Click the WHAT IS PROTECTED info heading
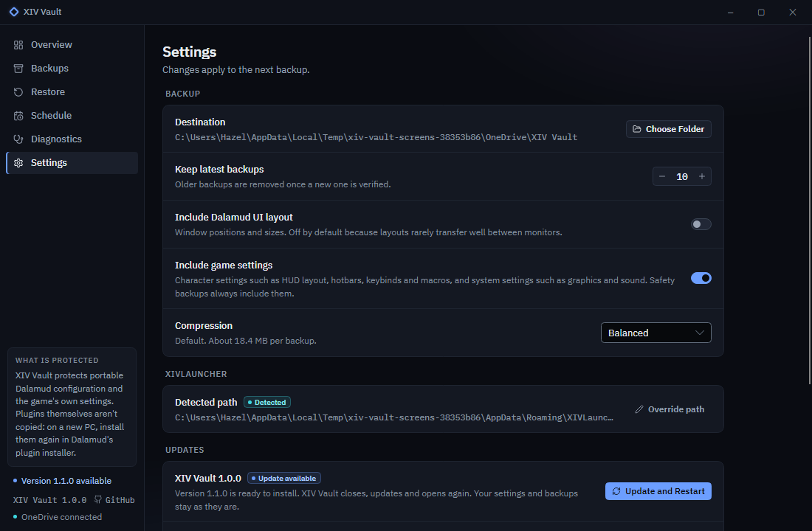812x531 pixels. (x=57, y=360)
